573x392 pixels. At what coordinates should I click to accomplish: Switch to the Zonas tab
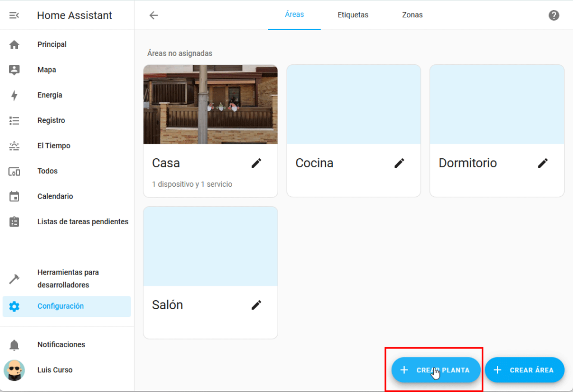[412, 15]
